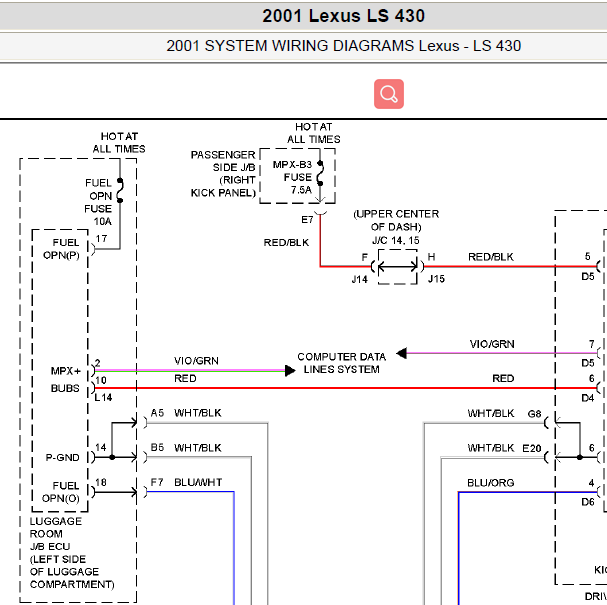Click the 'BUBS' terminal label
Viewport: 607px width, 605px height.
point(65,388)
